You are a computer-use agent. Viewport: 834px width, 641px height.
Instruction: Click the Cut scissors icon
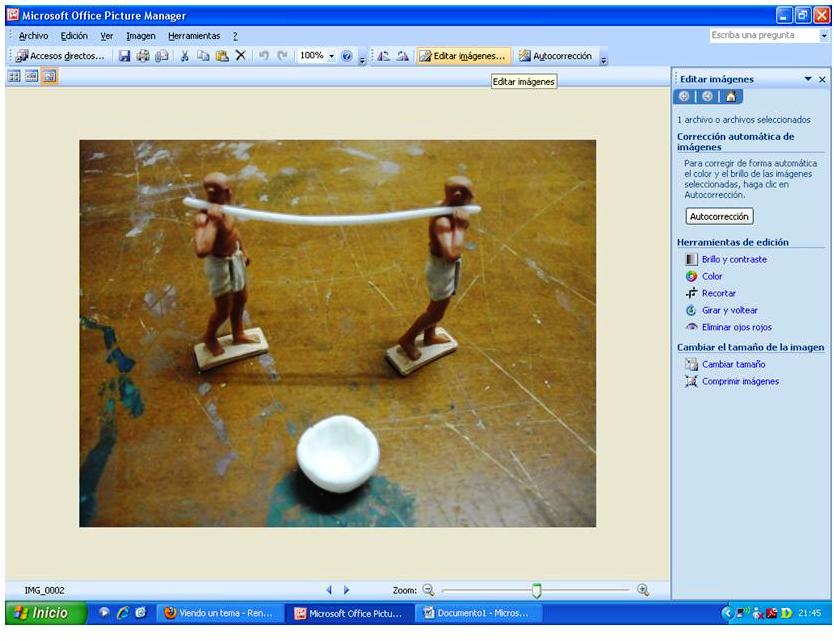click(x=185, y=56)
